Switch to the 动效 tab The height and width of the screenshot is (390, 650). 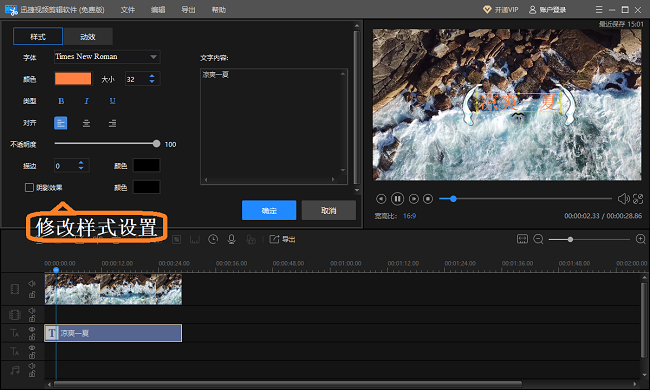(x=88, y=36)
